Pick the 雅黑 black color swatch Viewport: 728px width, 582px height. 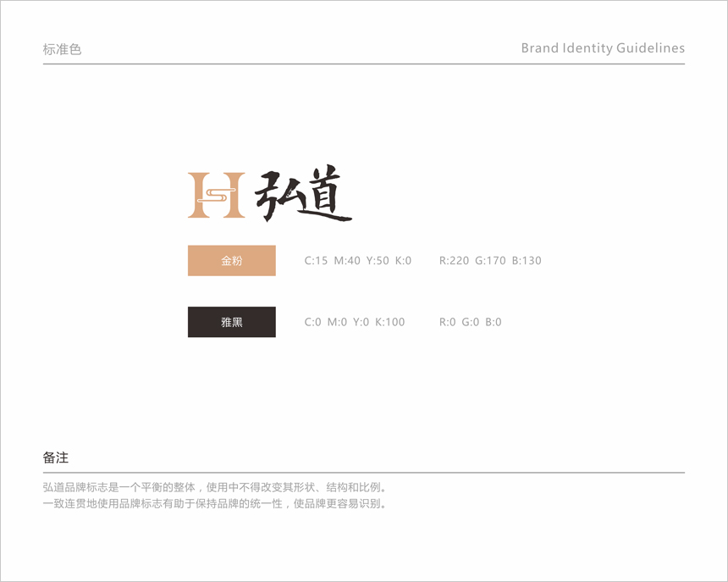pos(231,322)
